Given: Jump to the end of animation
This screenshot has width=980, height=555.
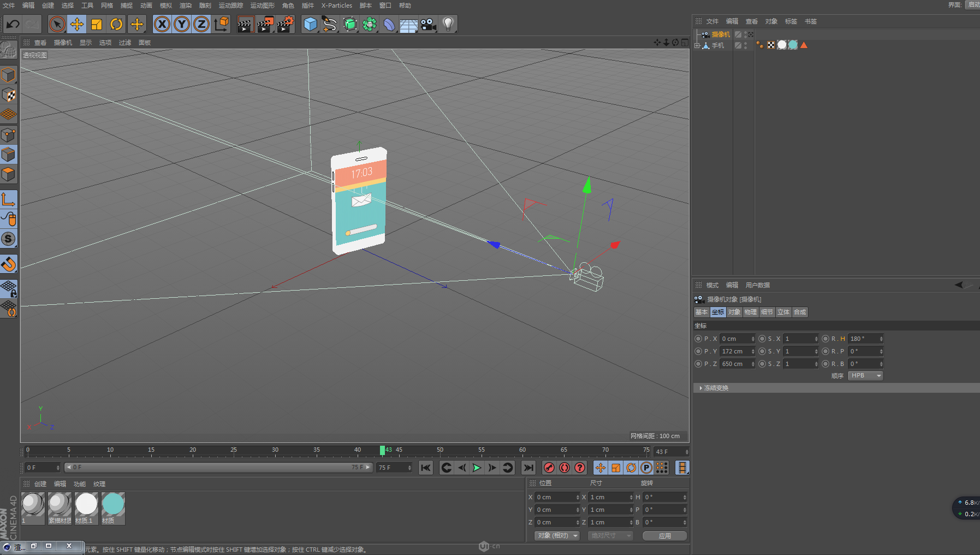Looking at the screenshot, I should pos(528,468).
